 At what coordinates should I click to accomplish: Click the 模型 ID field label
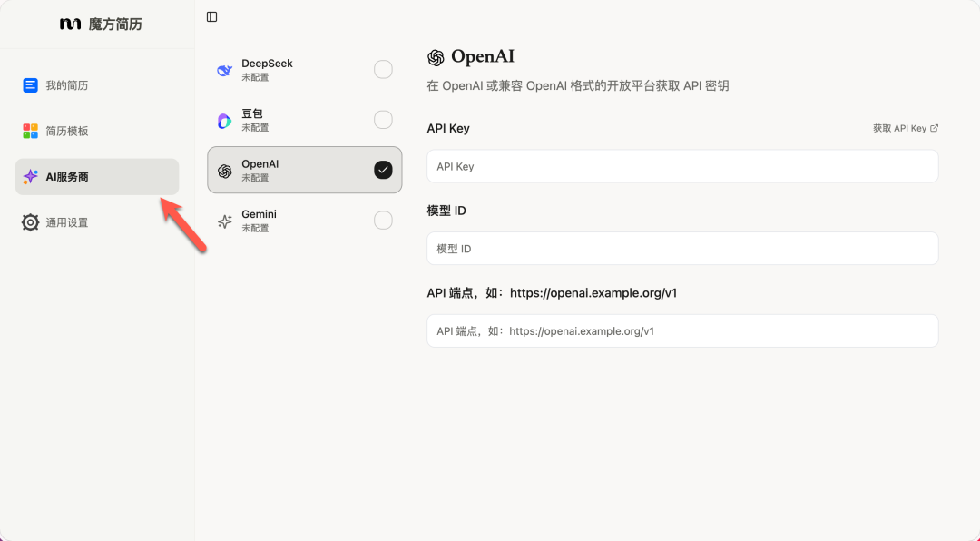click(446, 211)
